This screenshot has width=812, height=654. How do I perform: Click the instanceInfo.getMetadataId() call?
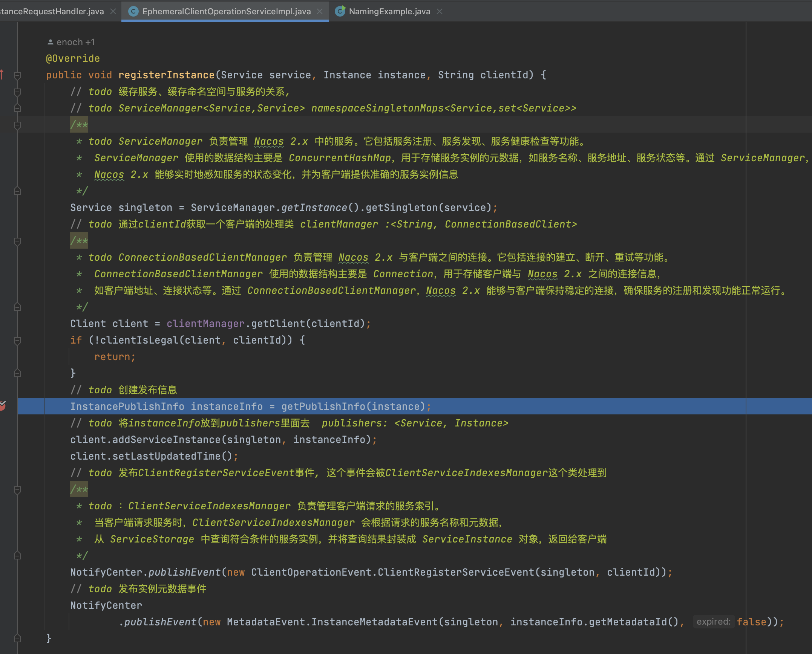594,622
